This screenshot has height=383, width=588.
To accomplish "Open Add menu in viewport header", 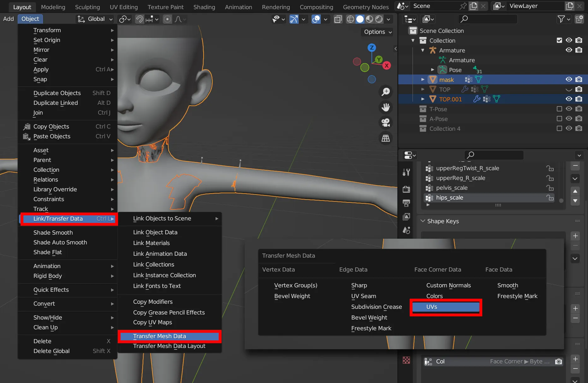I will pos(9,19).
